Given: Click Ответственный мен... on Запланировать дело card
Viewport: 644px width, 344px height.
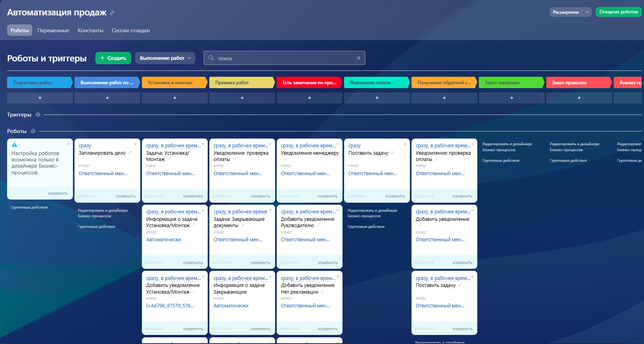Looking at the screenshot, I should (x=103, y=174).
